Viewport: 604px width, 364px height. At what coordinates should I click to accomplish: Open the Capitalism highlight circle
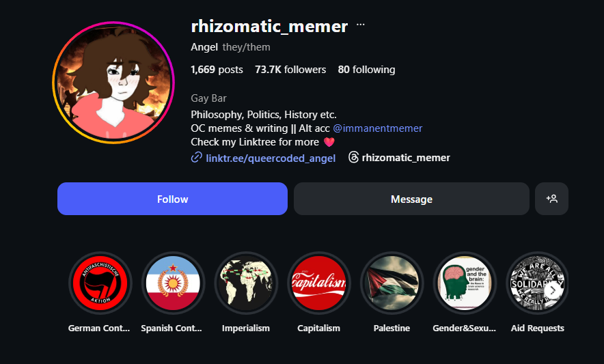318,283
